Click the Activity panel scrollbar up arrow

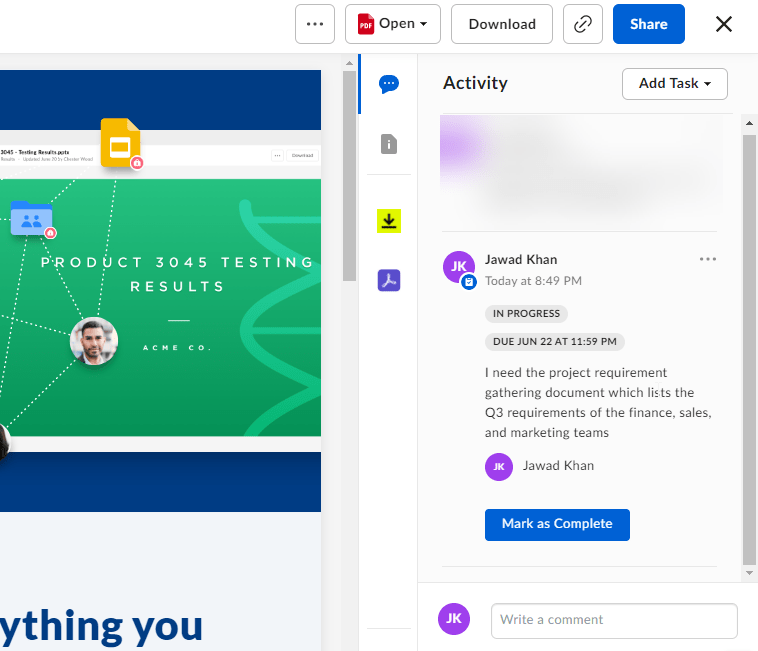pyautogui.click(x=749, y=123)
